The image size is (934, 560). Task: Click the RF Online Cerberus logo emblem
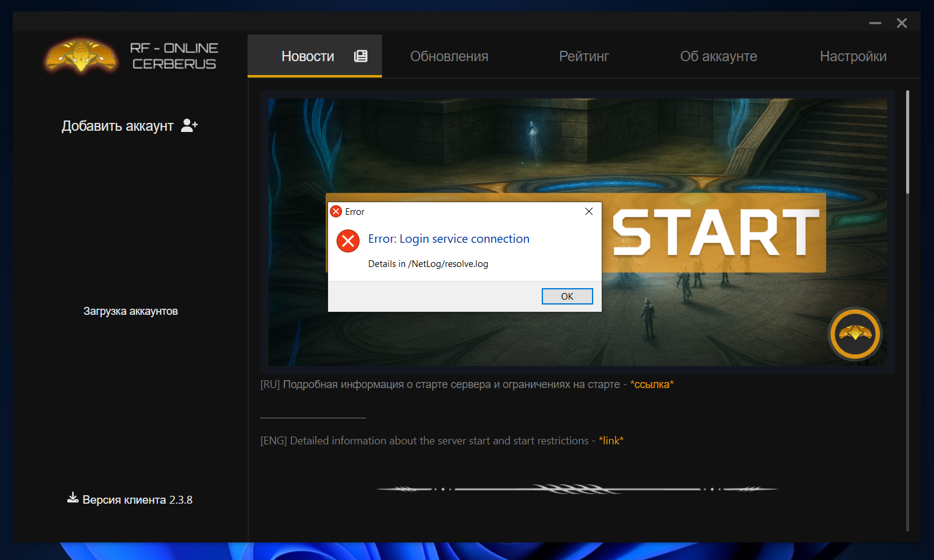(81, 57)
